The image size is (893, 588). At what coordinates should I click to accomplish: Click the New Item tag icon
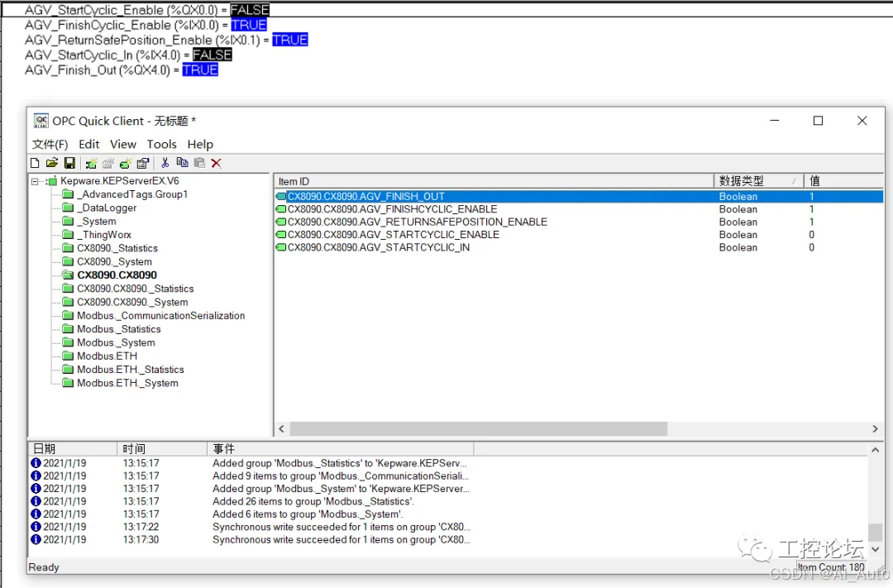(x=126, y=164)
